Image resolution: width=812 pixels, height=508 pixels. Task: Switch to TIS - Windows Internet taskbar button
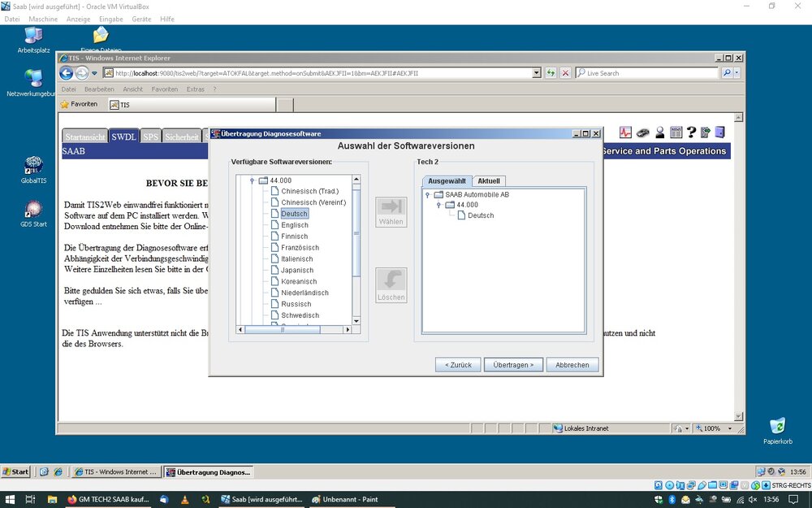pos(116,471)
